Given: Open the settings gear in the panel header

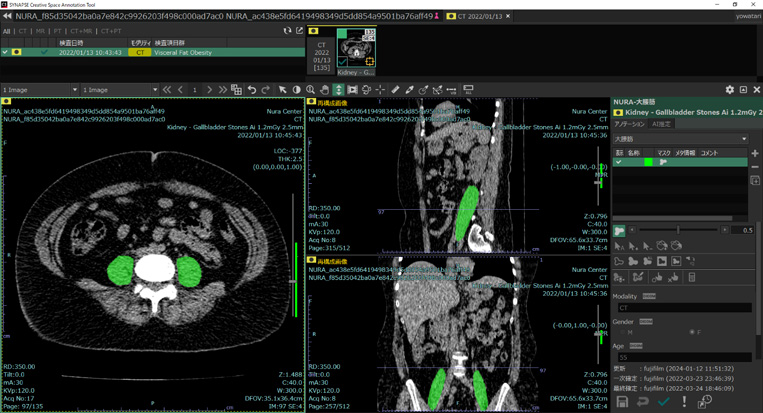Looking at the screenshot, I should click(x=729, y=90).
